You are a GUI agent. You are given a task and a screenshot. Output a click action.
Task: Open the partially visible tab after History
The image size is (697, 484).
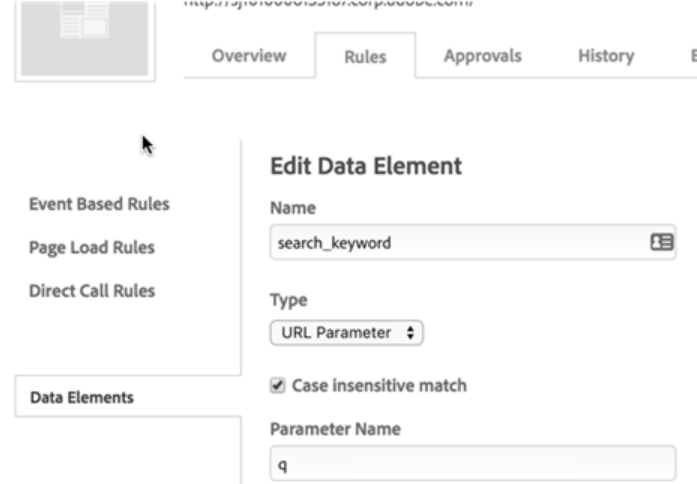(x=690, y=56)
